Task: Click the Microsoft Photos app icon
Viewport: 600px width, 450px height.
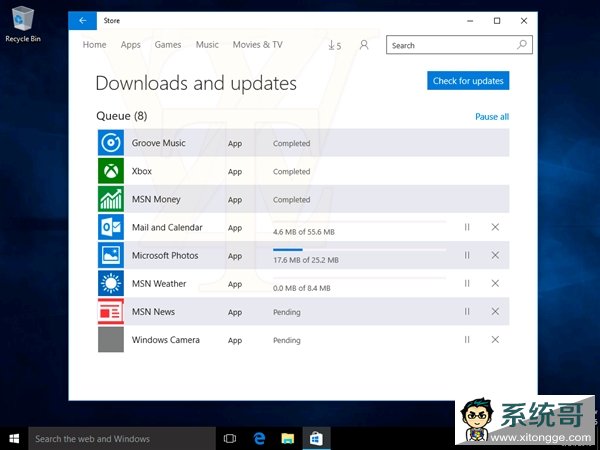Action: click(x=111, y=255)
